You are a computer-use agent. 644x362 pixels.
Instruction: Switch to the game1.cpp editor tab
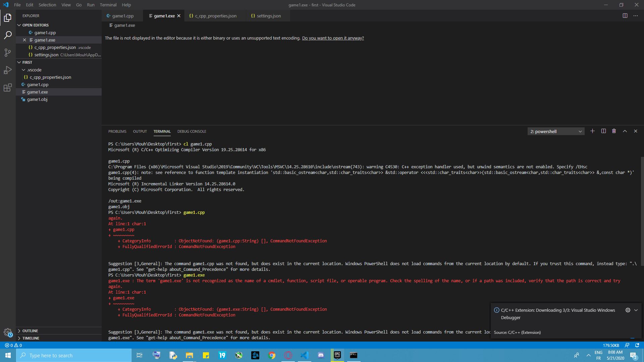click(122, 16)
